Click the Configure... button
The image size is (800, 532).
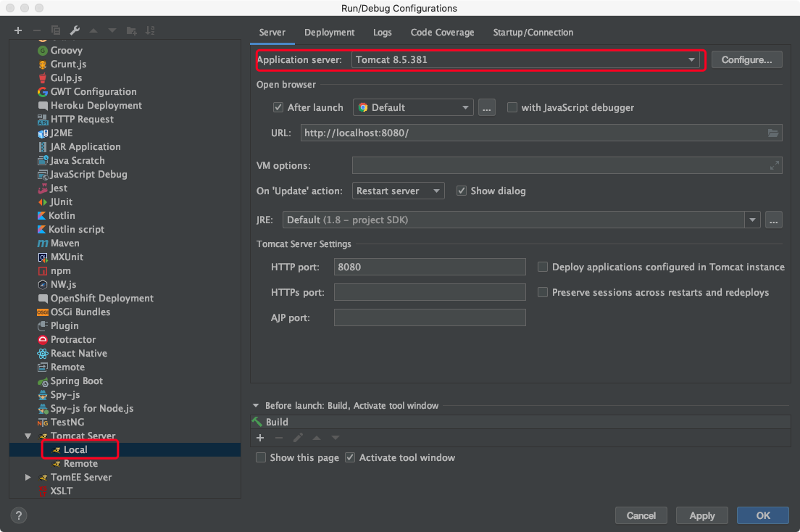coord(746,59)
